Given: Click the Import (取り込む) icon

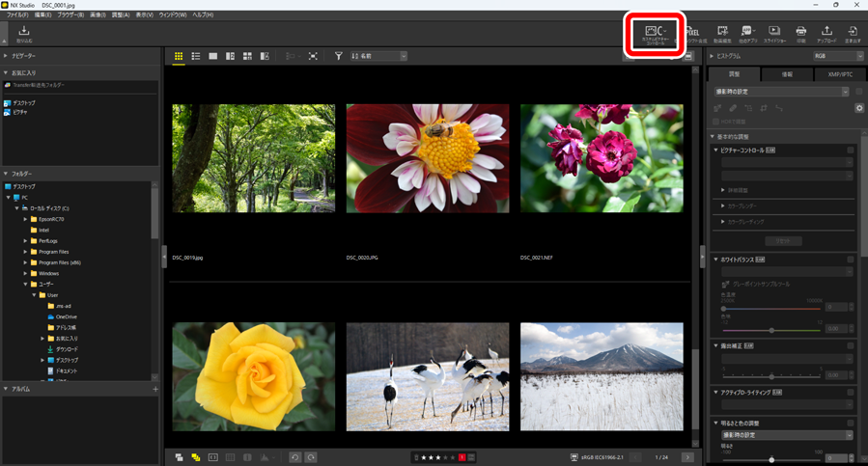Looking at the screenshot, I should pos(24,34).
